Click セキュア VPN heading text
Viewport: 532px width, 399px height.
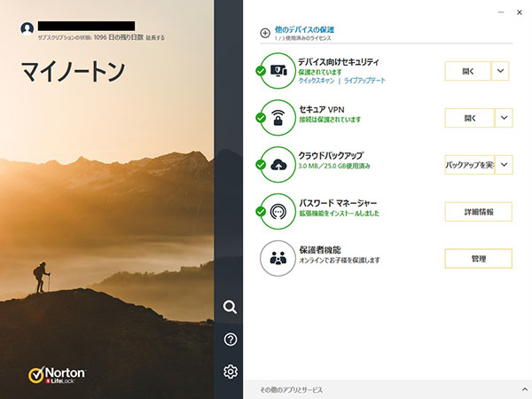coord(322,109)
